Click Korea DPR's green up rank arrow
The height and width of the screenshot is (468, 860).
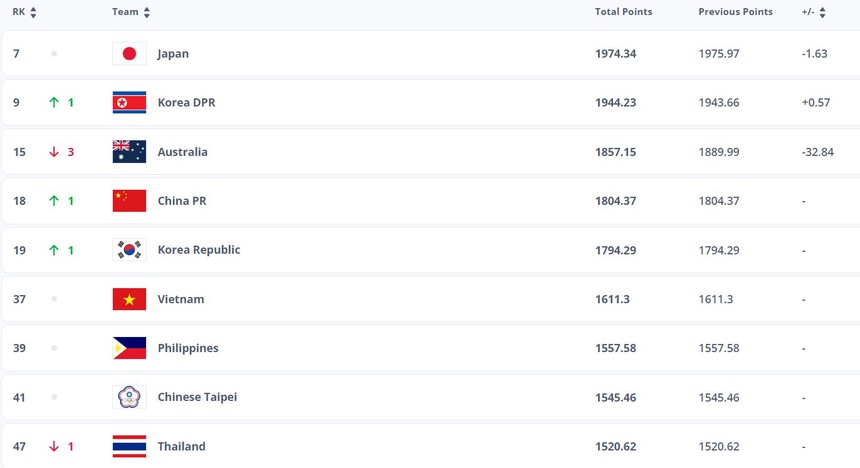pyautogui.click(x=54, y=103)
